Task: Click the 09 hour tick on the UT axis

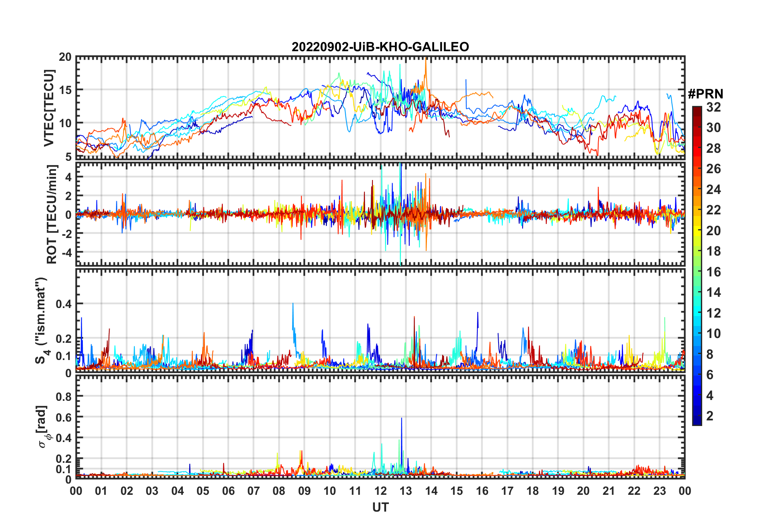Action: (x=304, y=491)
